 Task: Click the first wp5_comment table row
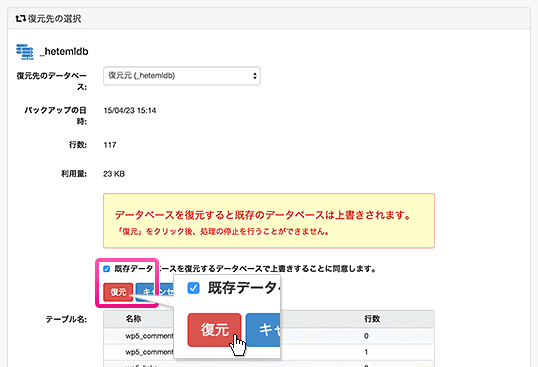(269, 336)
